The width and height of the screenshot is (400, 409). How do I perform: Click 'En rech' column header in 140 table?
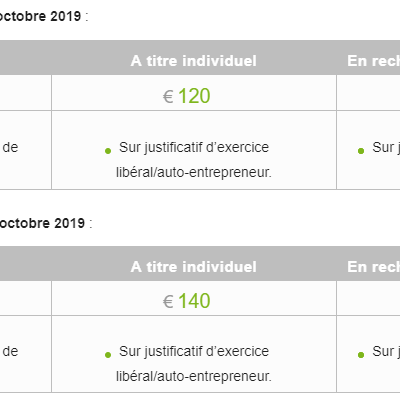click(x=373, y=267)
